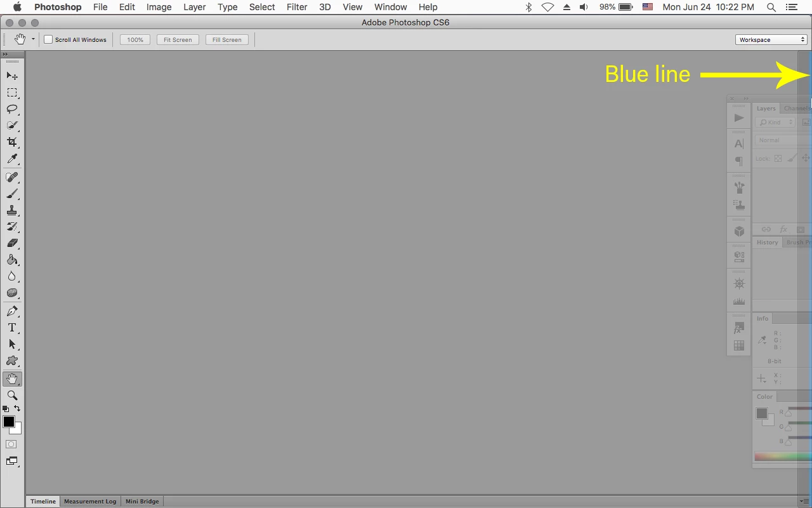Screen dimensions: 812x508
Task: Click the Fit Screen button
Action: (x=178, y=39)
